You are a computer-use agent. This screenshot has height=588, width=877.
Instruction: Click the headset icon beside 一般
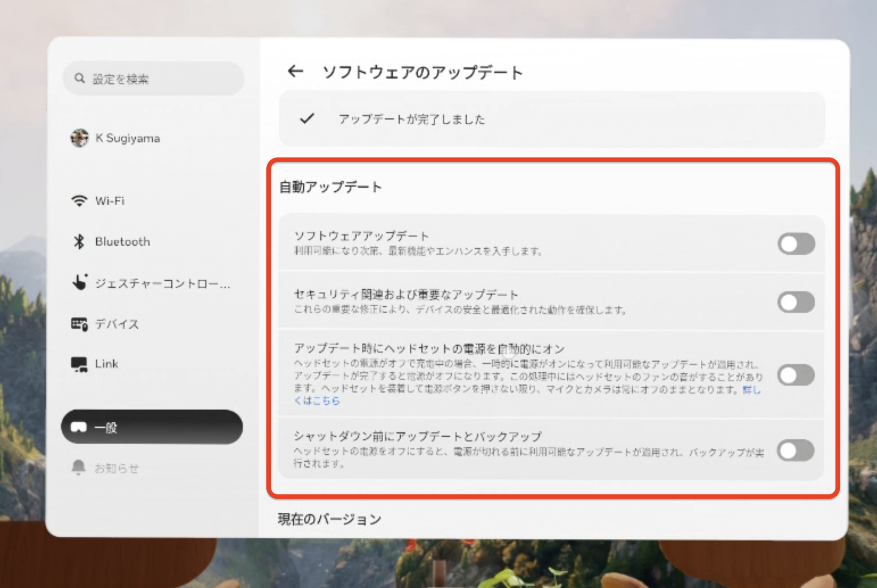coord(79,427)
